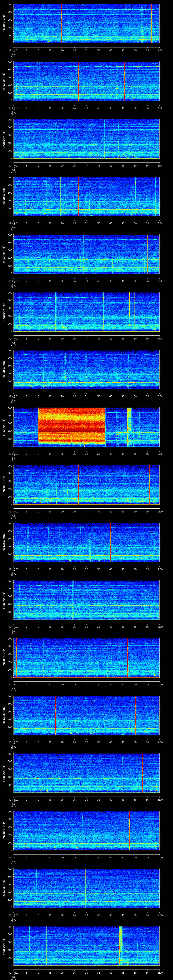Select the spectrogram panel starting at 19:09:00
The height and width of the screenshot is (980, 173).
86,485
